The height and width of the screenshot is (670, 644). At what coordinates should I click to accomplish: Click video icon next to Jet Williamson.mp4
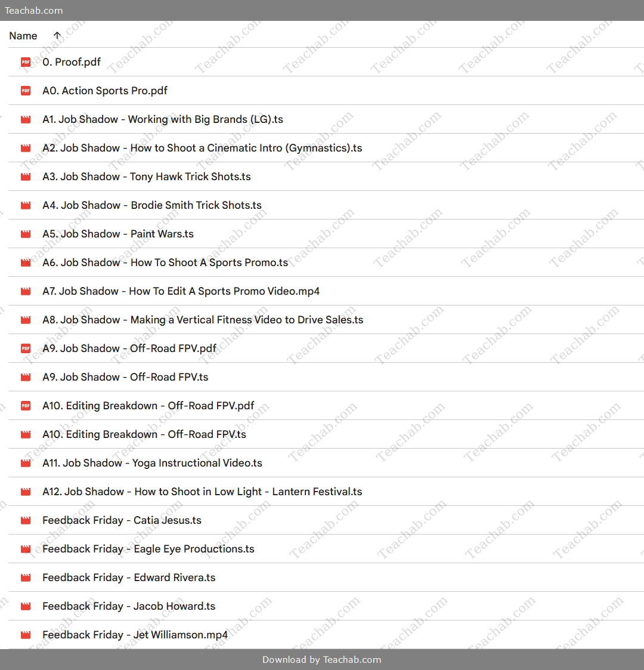[x=26, y=635]
